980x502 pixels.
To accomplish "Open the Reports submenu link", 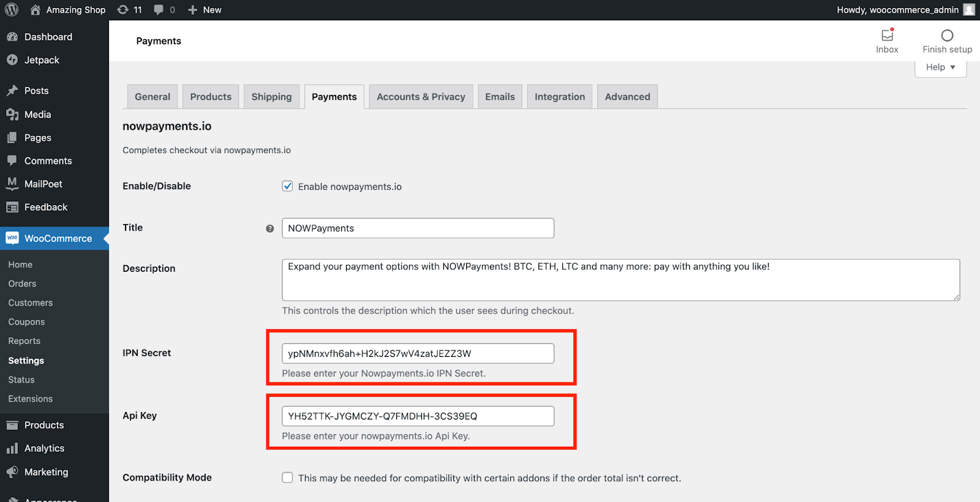I will coord(24,341).
